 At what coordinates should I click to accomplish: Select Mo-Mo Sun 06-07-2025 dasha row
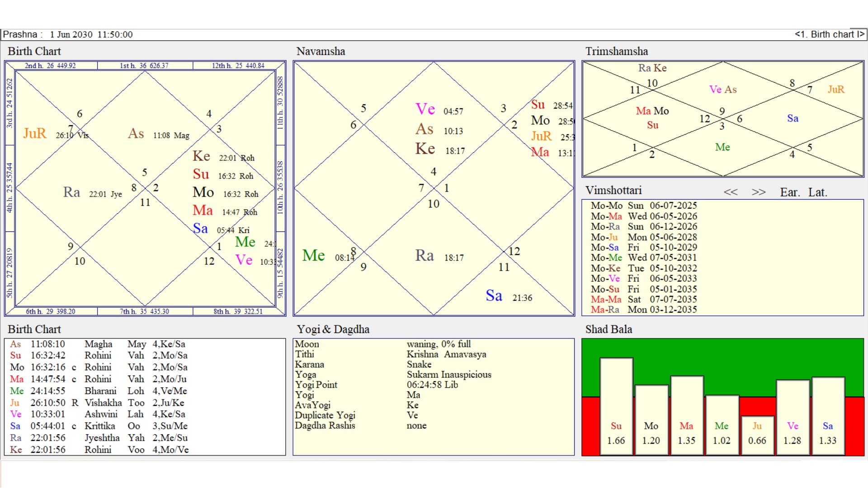point(644,206)
